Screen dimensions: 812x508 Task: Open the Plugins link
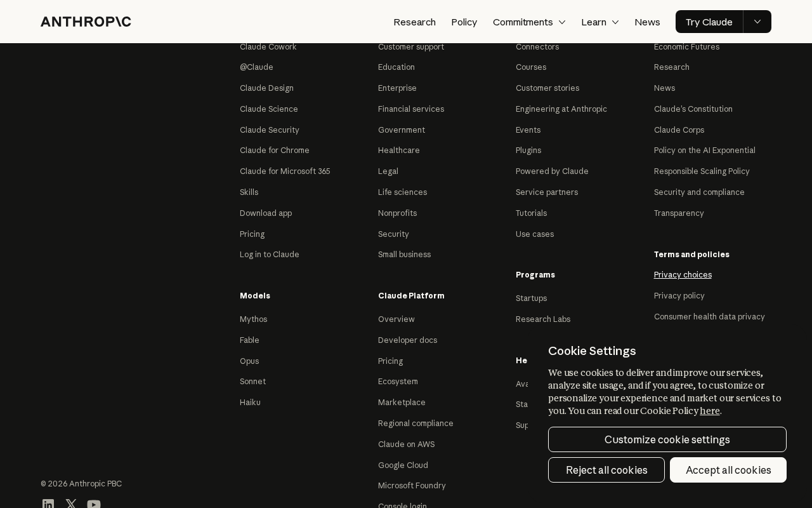tap(528, 150)
